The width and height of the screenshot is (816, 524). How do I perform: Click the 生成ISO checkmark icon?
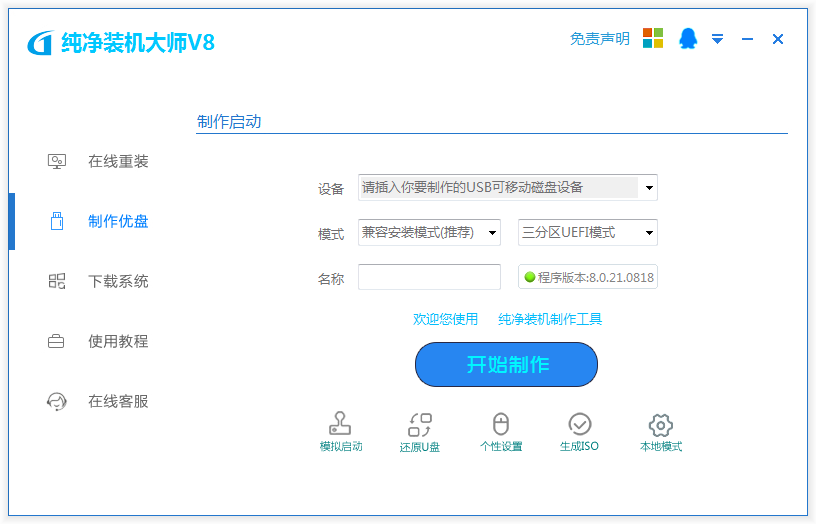coord(579,424)
